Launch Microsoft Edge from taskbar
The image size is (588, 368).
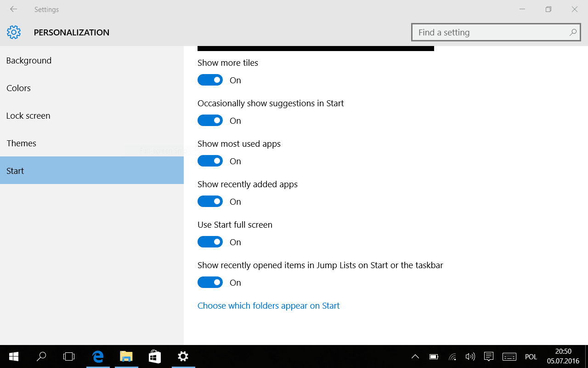pyautogui.click(x=98, y=356)
